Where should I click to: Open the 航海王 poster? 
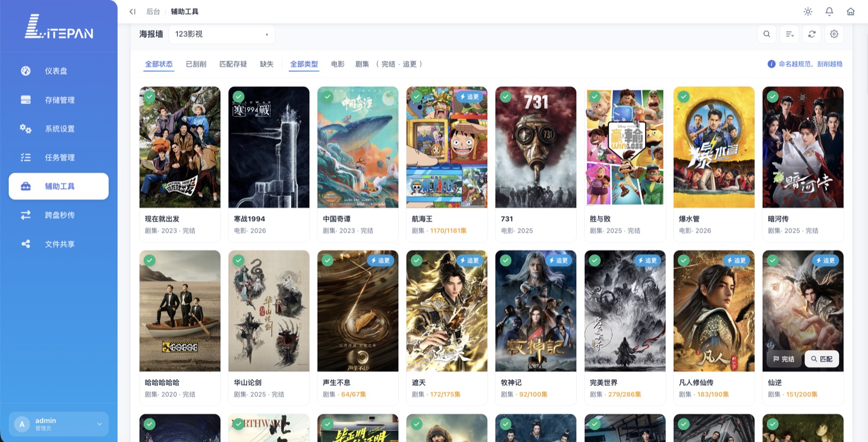(447, 147)
